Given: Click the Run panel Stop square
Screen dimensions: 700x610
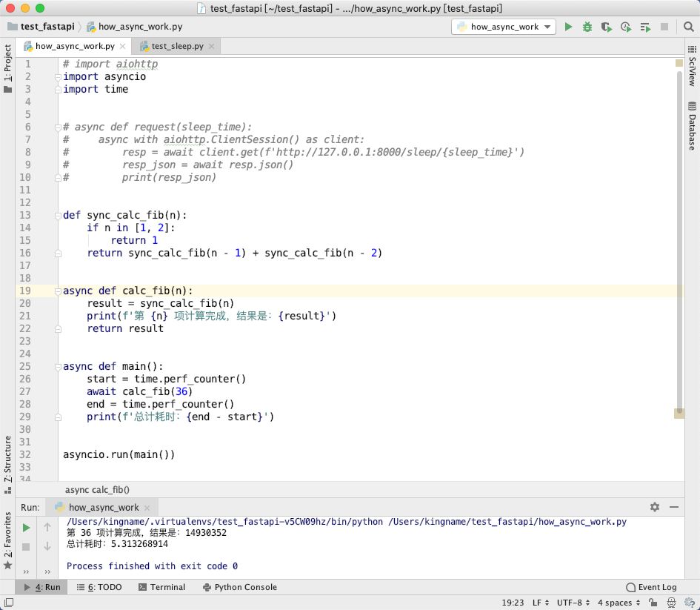Looking at the screenshot, I should pyautogui.click(x=26, y=546).
